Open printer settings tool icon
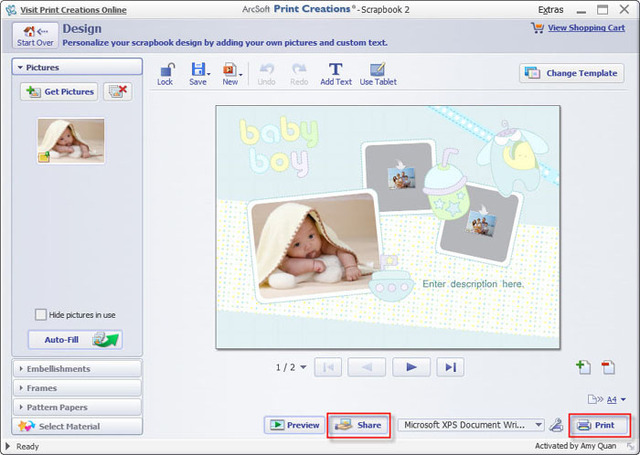The height and width of the screenshot is (455, 640). coord(556,425)
